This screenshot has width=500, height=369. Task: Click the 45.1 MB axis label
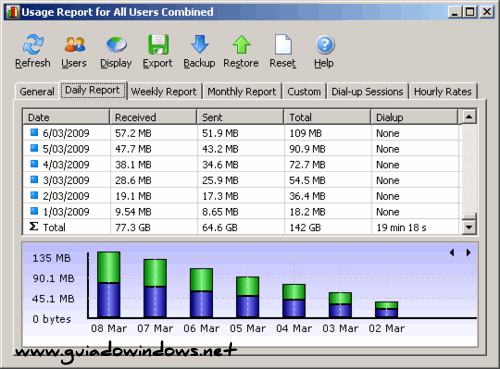click(x=53, y=299)
